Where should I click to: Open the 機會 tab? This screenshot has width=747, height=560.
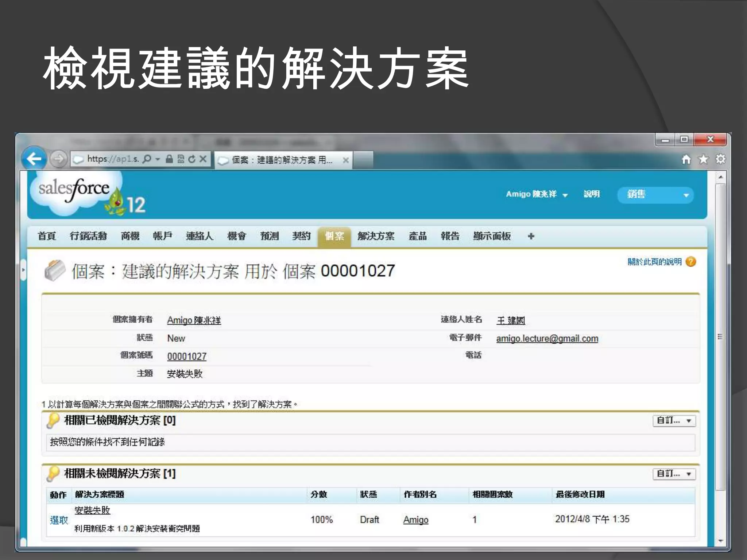pyautogui.click(x=237, y=236)
